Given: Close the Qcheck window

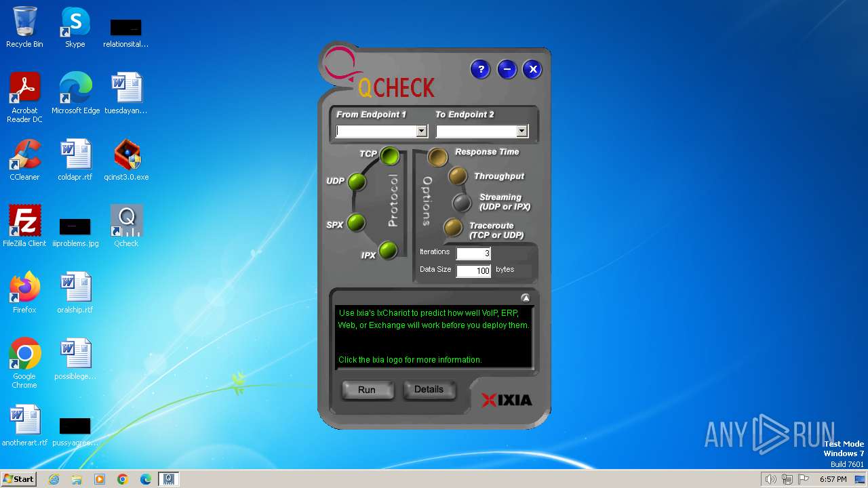Looking at the screenshot, I should tap(532, 69).
